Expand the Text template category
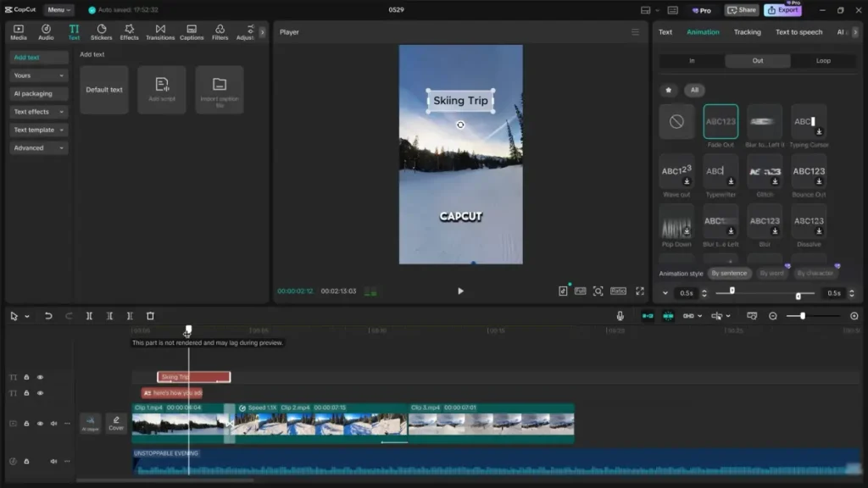This screenshot has width=868, height=488. (x=39, y=130)
